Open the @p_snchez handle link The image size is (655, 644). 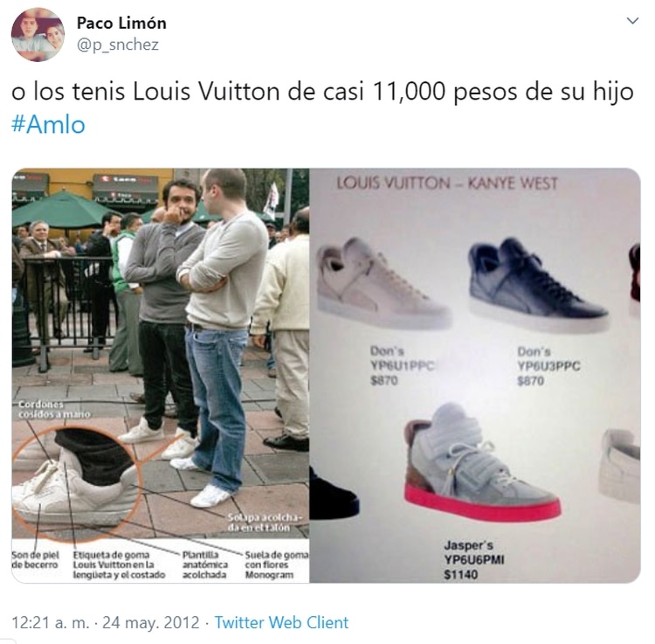pos(118,45)
